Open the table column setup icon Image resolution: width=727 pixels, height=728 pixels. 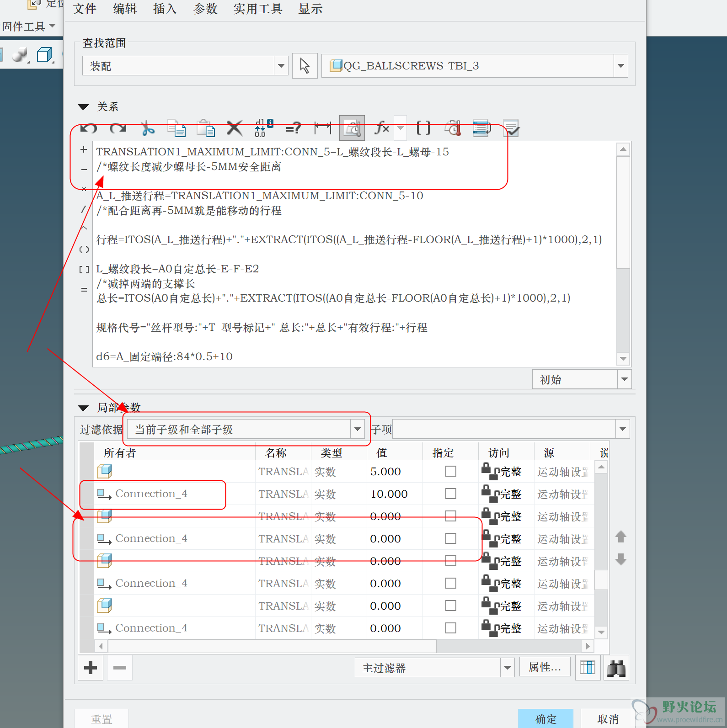pos(588,668)
